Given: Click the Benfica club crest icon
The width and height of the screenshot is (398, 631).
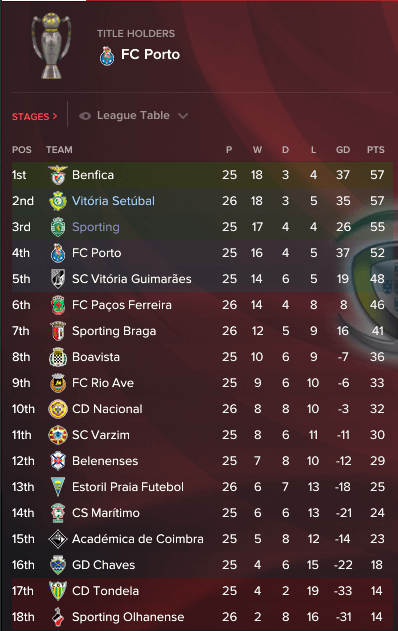Looking at the screenshot, I should (58, 175).
